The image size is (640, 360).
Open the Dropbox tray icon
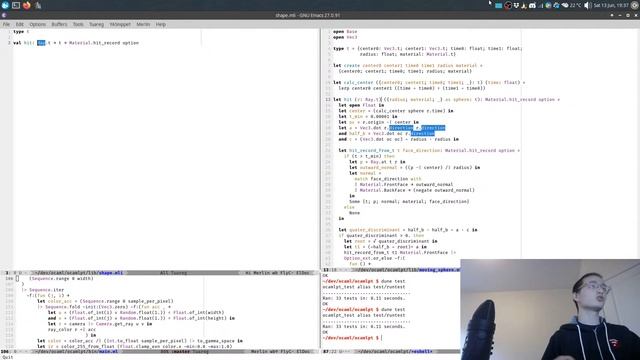pos(516,6)
